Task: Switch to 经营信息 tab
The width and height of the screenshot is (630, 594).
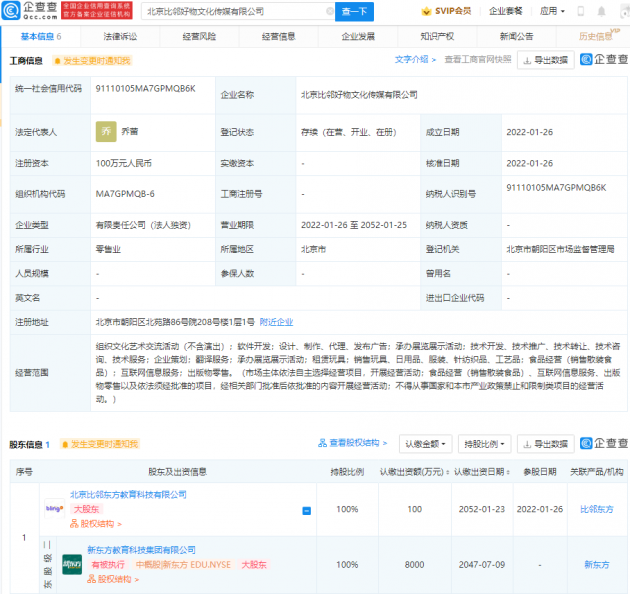Action: 278,37
